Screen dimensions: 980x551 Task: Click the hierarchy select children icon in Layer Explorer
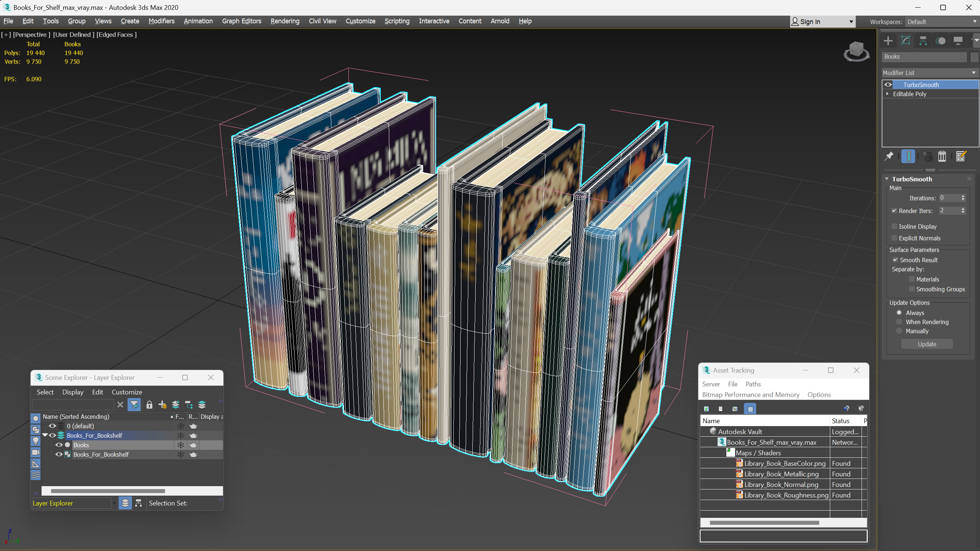click(189, 405)
